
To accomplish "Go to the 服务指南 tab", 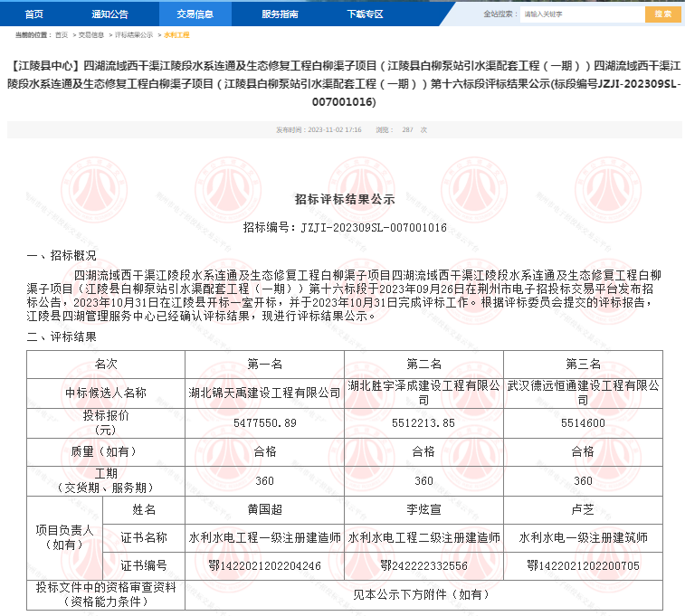I will [x=280, y=14].
